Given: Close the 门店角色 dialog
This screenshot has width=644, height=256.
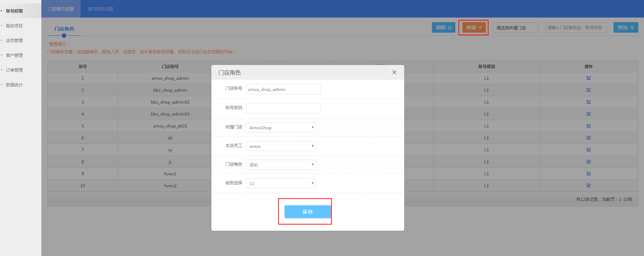Looking at the screenshot, I should tap(394, 72).
